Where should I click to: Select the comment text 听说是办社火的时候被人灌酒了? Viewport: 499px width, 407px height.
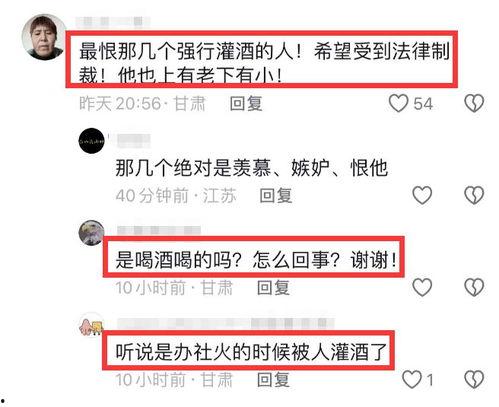click(x=251, y=352)
